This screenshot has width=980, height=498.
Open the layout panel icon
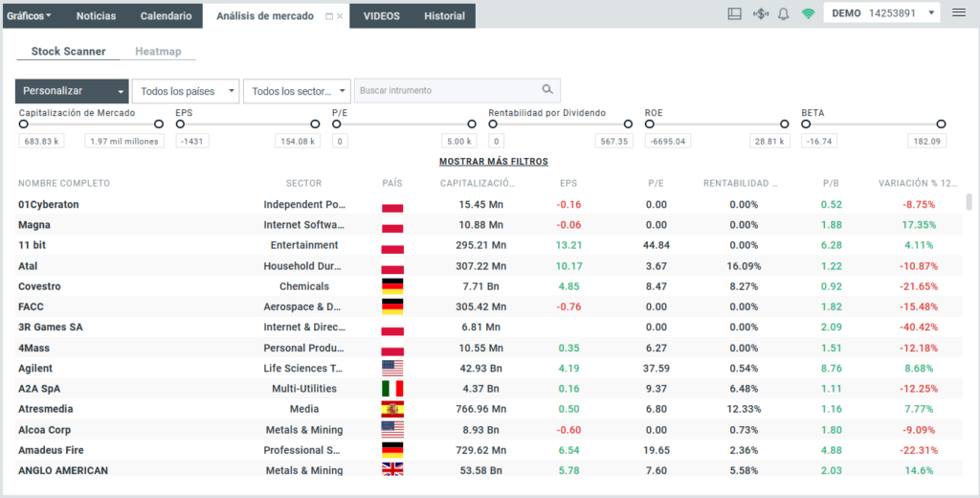pos(734,13)
